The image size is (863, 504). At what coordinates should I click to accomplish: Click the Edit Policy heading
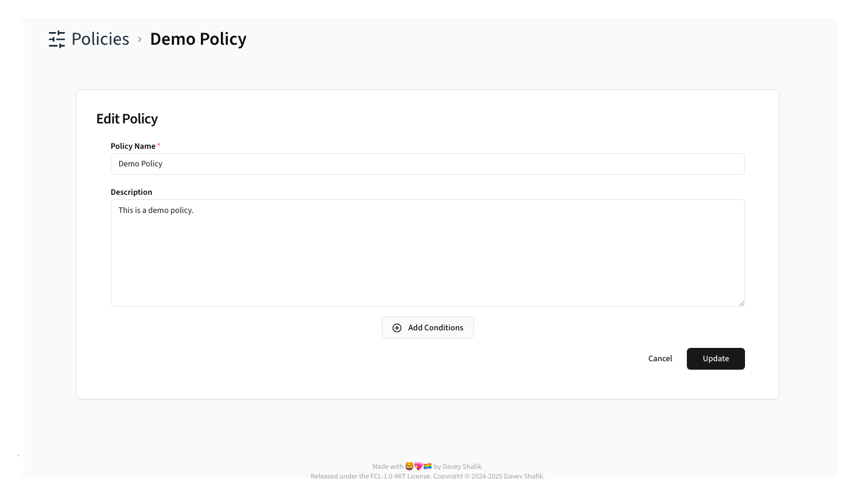pos(127,119)
